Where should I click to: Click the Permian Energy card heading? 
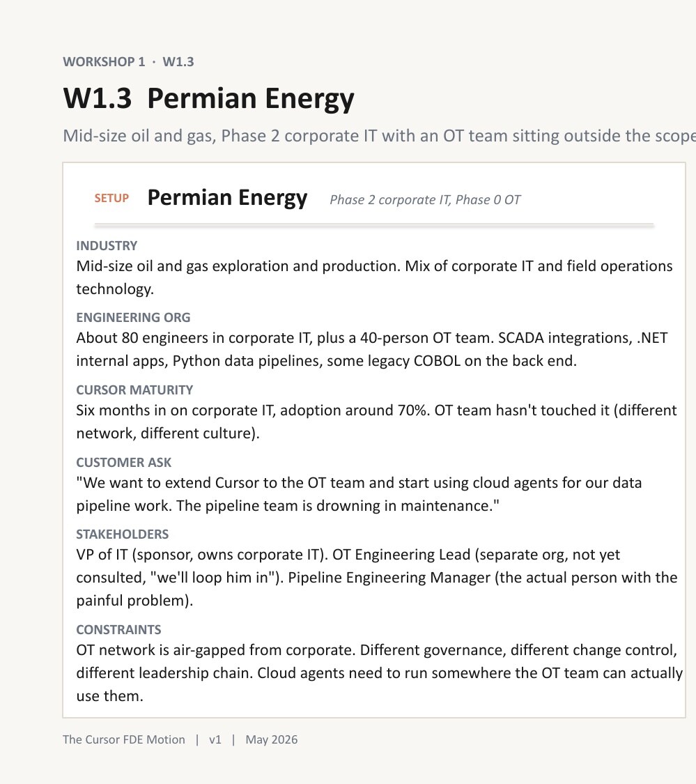tap(228, 197)
